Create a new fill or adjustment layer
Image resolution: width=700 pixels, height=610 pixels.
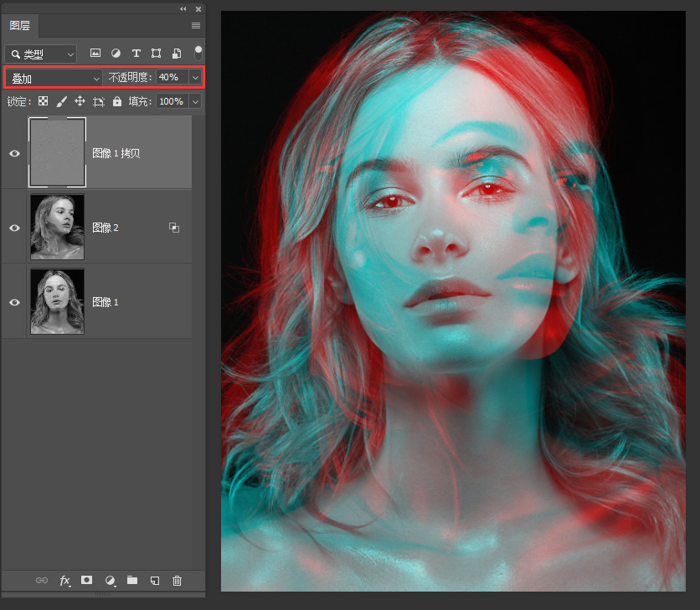[x=110, y=580]
